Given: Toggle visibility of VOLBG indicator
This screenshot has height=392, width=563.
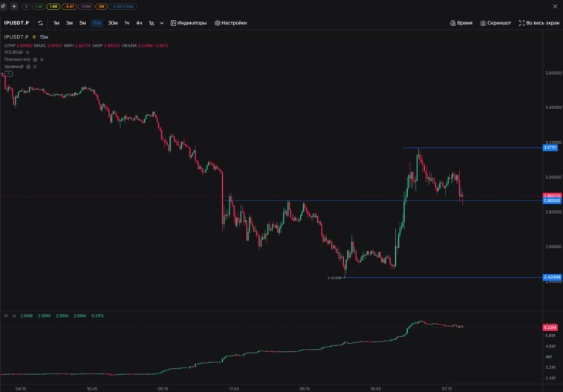Looking at the screenshot, I should pos(21,53).
